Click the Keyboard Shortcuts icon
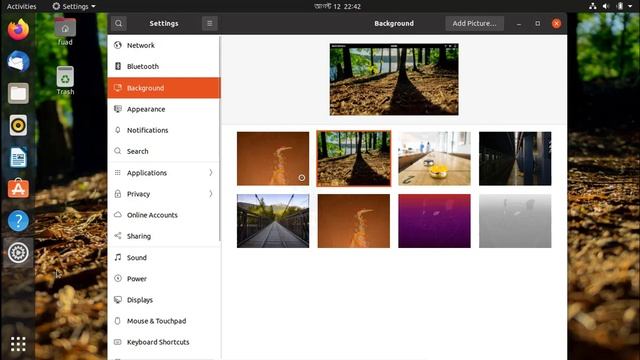The image size is (640, 360). (x=118, y=342)
